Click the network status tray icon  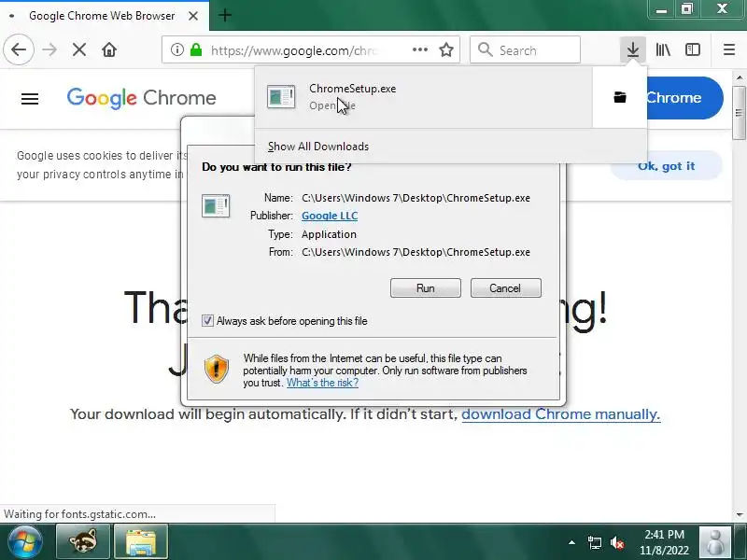coord(594,542)
